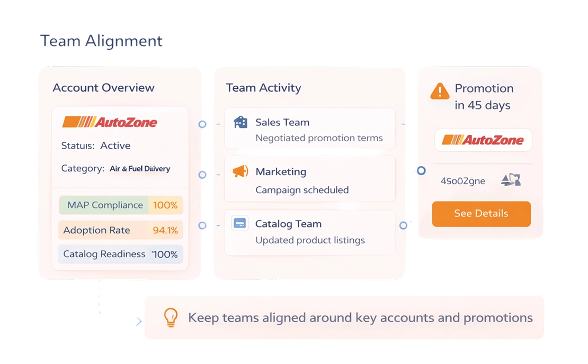Click the Adoption Rate 94.1% bar
This screenshot has height=364, width=588.
(121, 230)
